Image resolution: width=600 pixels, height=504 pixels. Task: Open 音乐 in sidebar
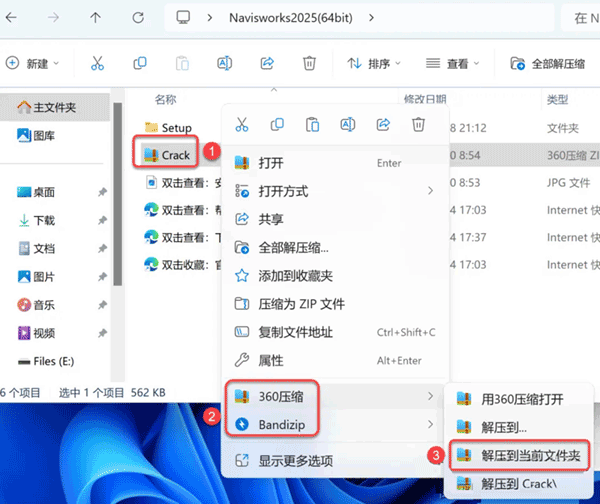[x=36, y=305]
